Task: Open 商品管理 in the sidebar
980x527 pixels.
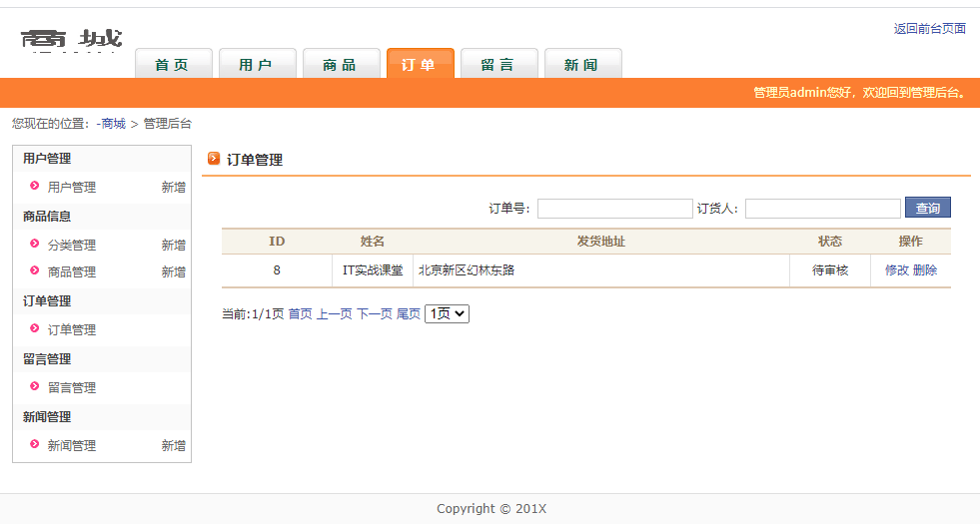Action: point(72,272)
